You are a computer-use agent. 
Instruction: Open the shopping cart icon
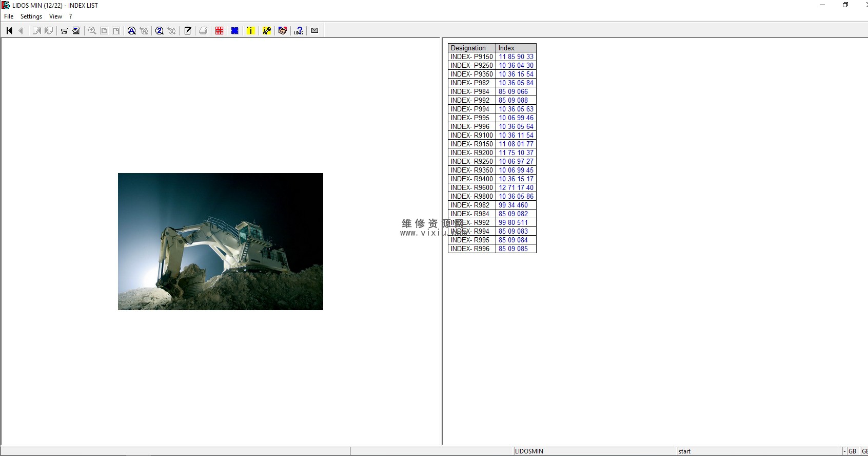64,31
